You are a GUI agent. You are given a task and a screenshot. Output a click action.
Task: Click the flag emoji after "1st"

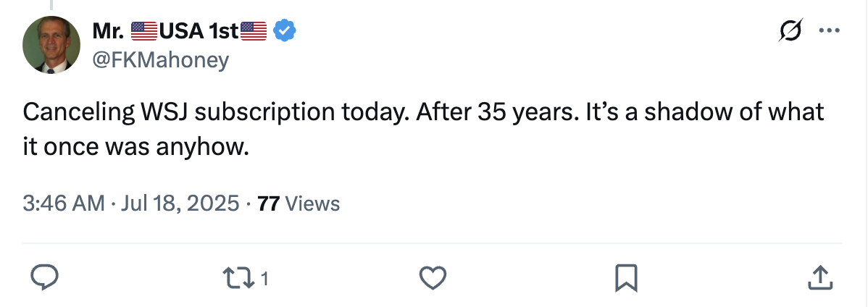click(x=254, y=30)
